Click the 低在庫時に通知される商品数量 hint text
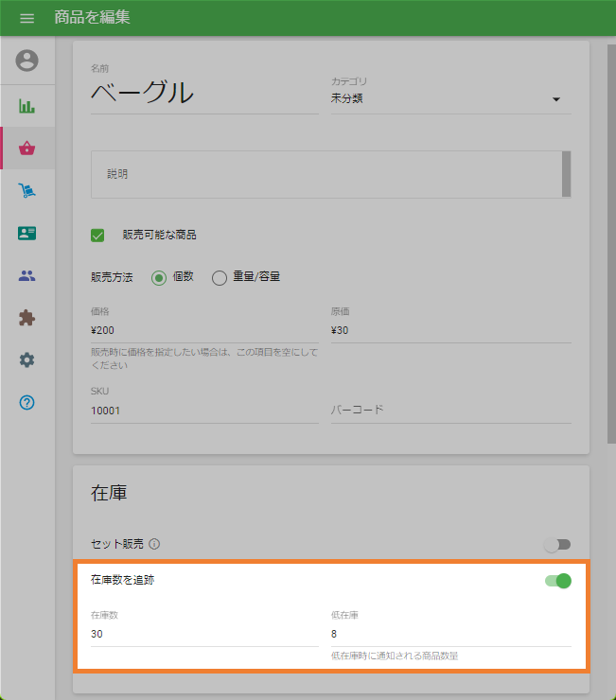The height and width of the screenshot is (700, 616). pyautogui.click(x=395, y=656)
